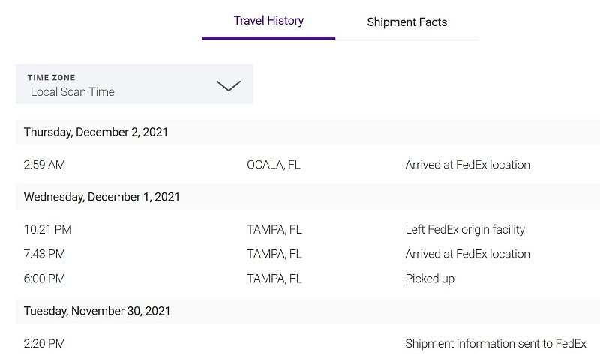Open the Local Scan Time selector
This screenshot has width=600, height=364.
pos(134,84)
